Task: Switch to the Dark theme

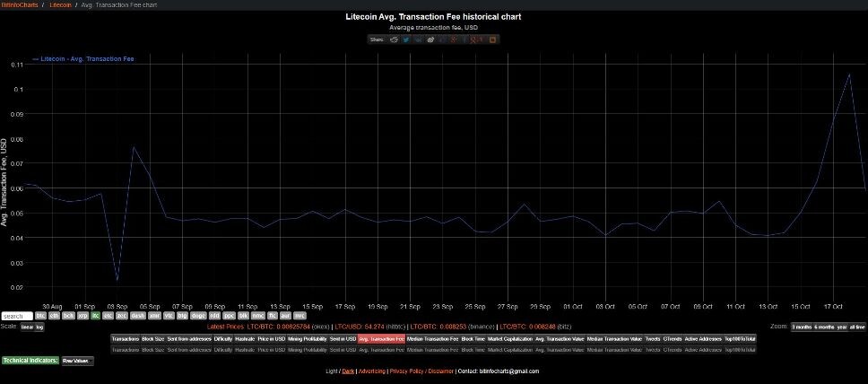Action: tap(348, 371)
